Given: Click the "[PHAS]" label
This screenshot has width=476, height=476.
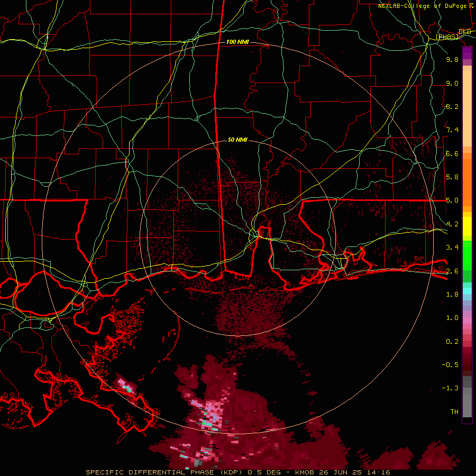Looking at the screenshot, I should (447, 37).
